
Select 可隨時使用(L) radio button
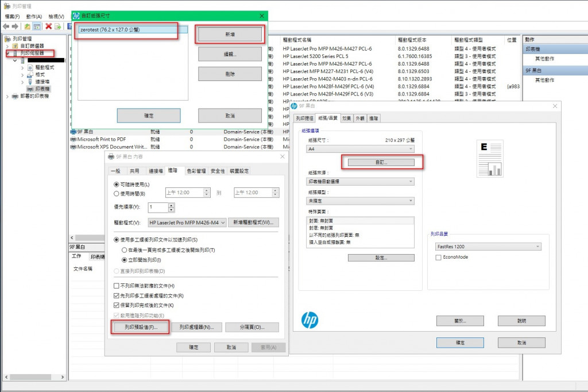pyautogui.click(x=116, y=185)
